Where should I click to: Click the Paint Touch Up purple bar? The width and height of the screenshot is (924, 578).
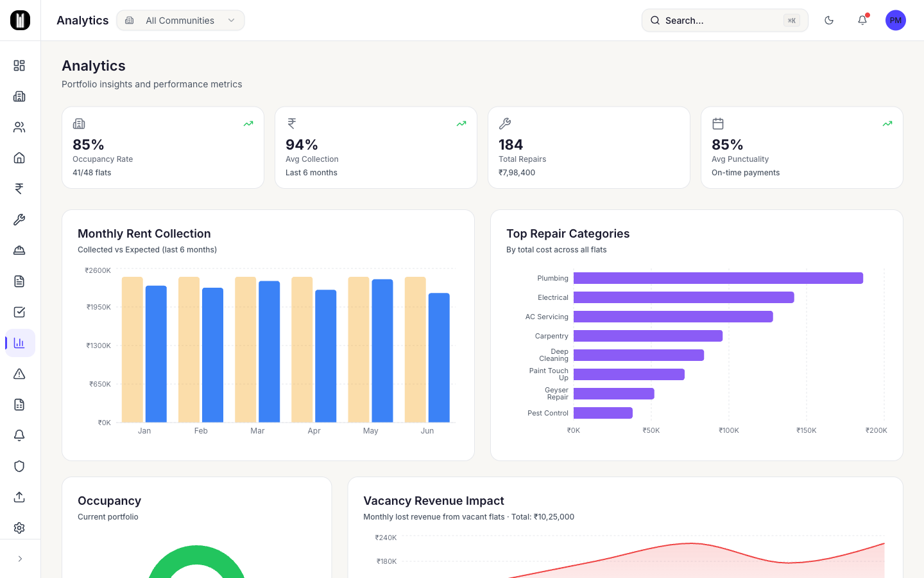(629, 374)
